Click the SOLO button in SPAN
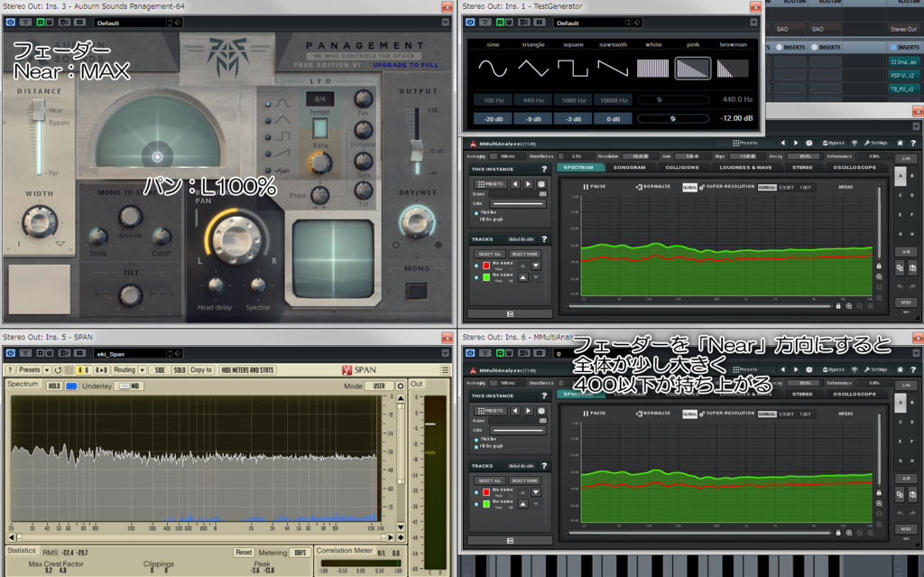 click(x=180, y=370)
